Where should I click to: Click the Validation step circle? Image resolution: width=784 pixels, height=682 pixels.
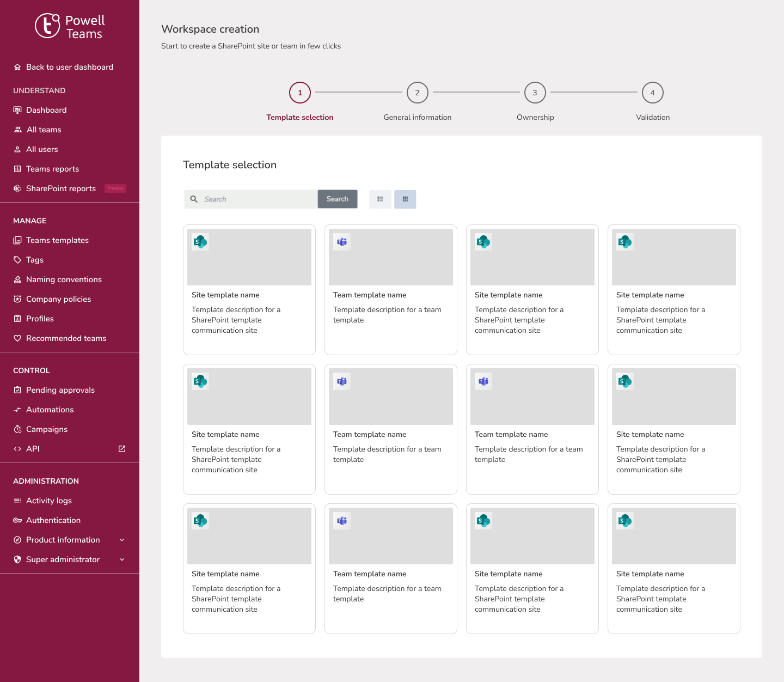pos(652,93)
